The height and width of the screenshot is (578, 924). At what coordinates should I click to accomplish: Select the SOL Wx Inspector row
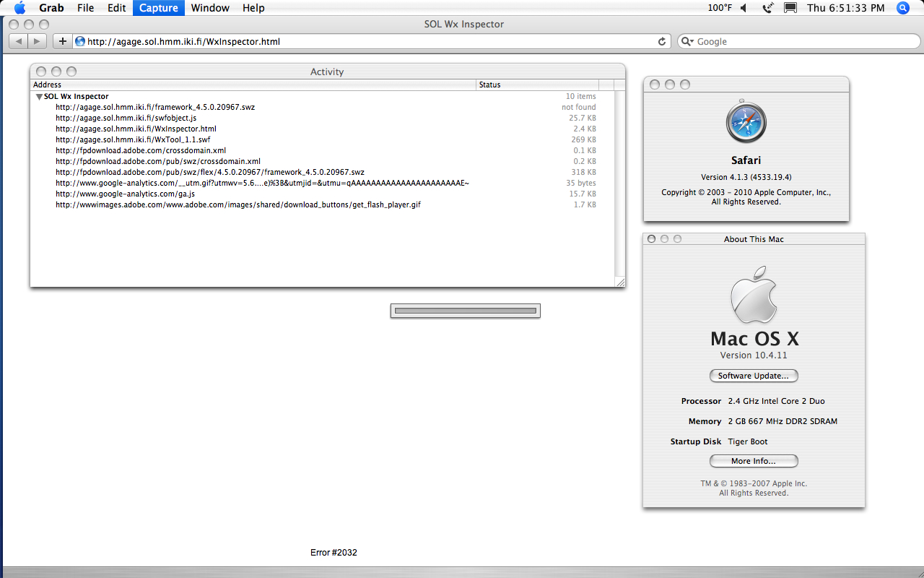click(x=322, y=96)
